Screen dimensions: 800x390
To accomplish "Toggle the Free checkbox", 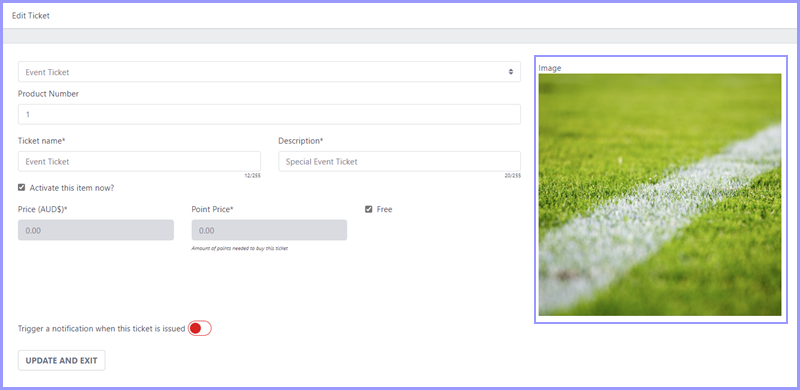I will point(368,209).
